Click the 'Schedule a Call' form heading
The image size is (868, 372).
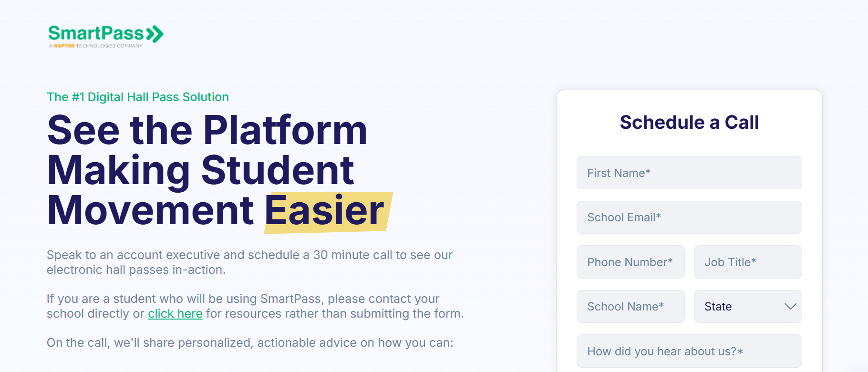coord(689,123)
